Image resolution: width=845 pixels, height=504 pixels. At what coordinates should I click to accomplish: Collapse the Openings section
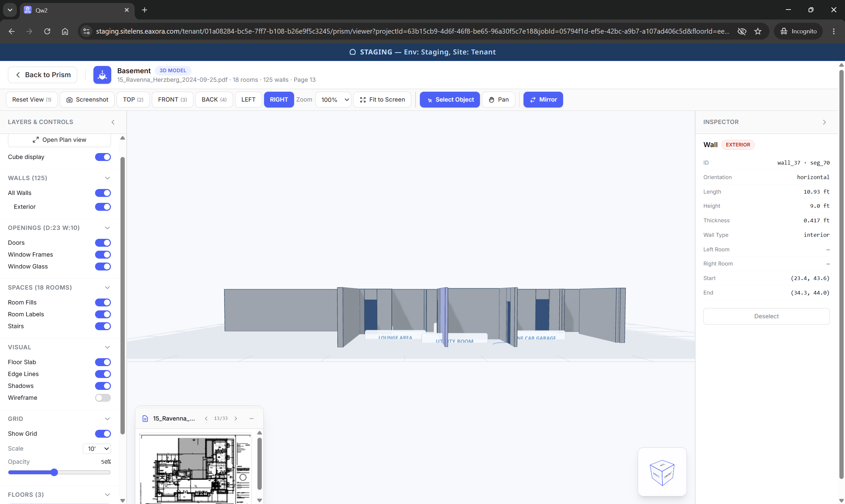coord(107,228)
